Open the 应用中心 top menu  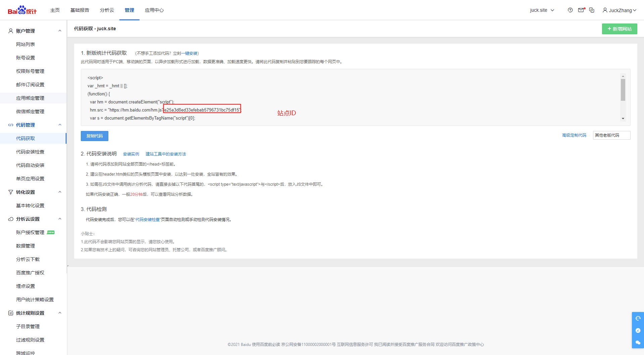pyautogui.click(x=154, y=10)
